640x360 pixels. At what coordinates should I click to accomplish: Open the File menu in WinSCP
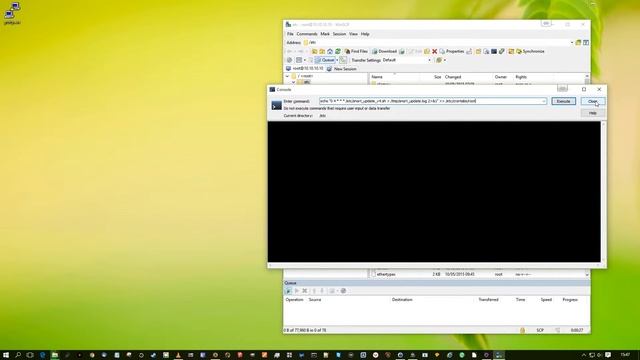click(x=290, y=34)
